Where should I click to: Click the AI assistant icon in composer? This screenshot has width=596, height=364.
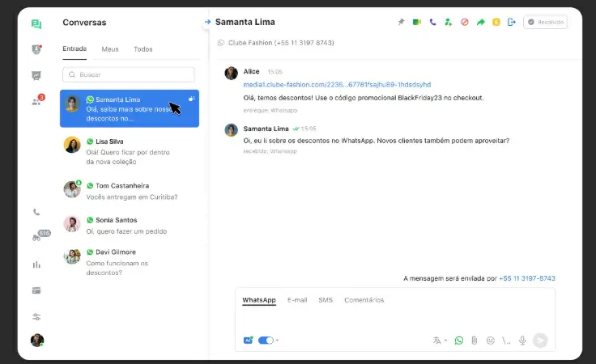click(249, 340)
